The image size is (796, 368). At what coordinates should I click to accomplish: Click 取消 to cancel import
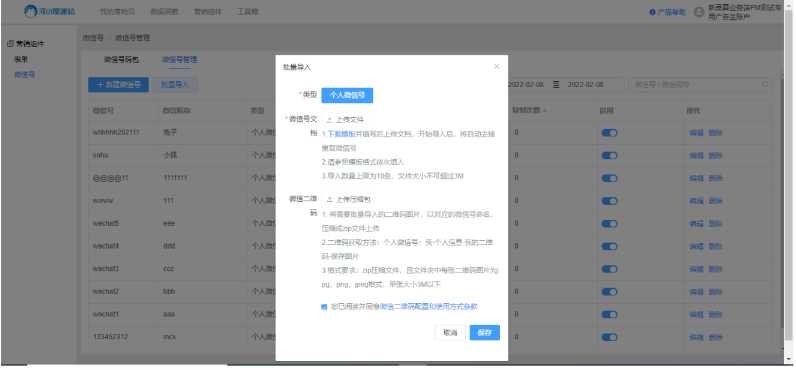click(450, 332)
